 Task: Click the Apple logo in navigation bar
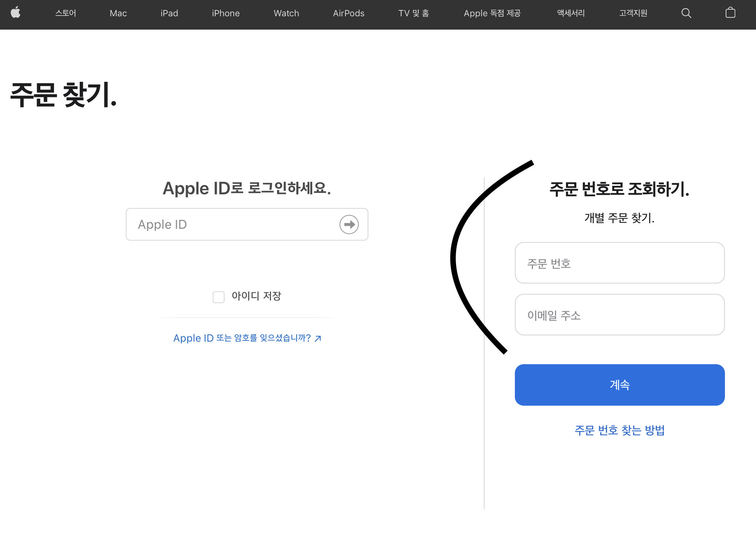point(16,13)
